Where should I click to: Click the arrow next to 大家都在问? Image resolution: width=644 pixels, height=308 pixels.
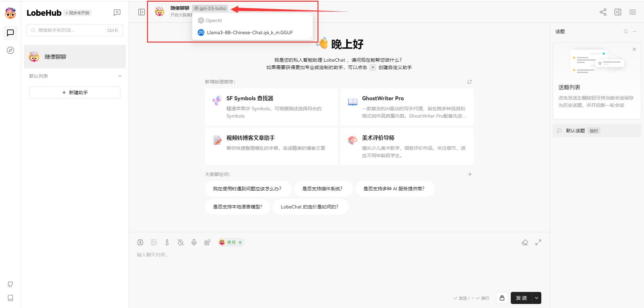click(469, 174)
